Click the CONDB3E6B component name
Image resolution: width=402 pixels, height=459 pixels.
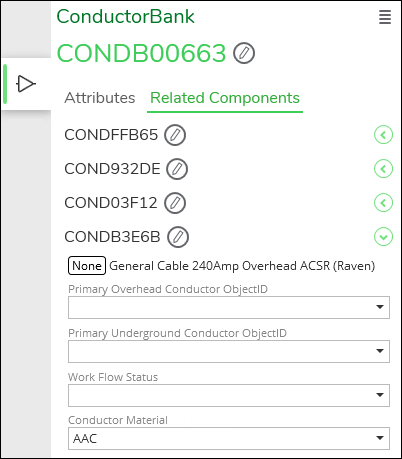112,237
